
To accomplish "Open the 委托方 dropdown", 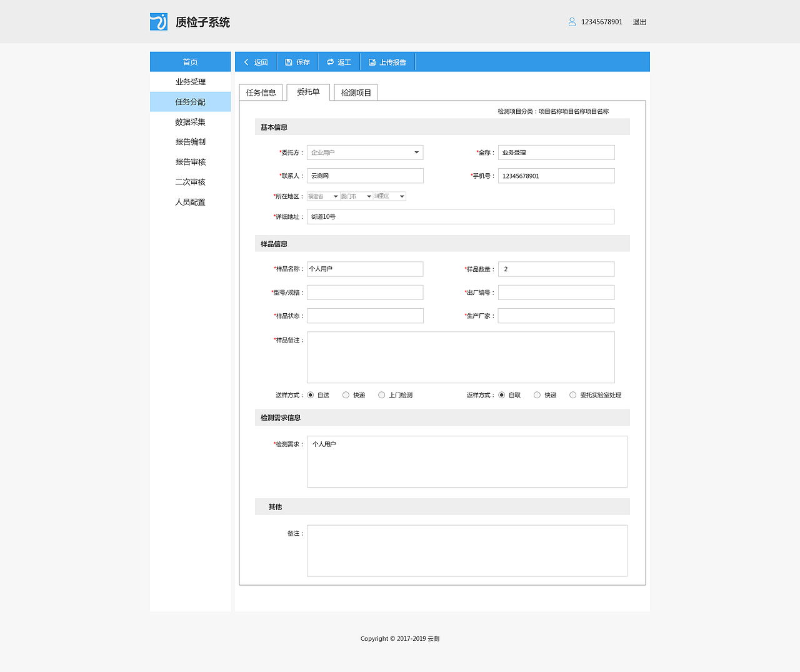I will [365, 153].
